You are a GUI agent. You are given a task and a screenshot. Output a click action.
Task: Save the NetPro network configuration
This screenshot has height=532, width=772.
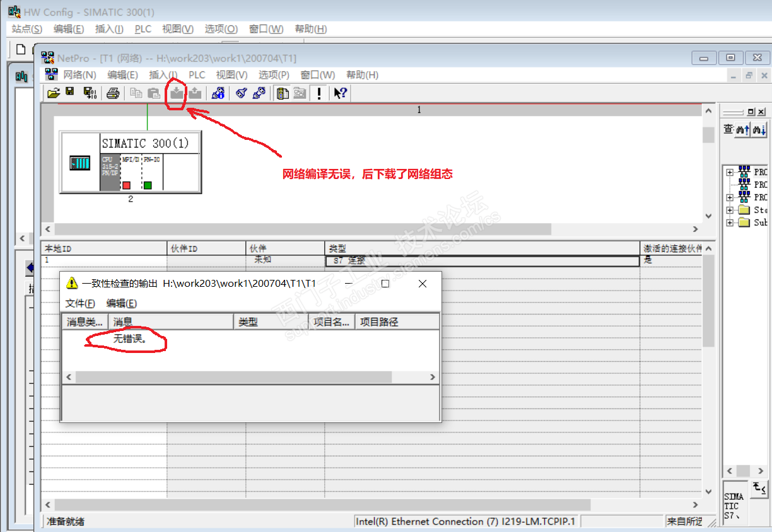click(70, 93)
